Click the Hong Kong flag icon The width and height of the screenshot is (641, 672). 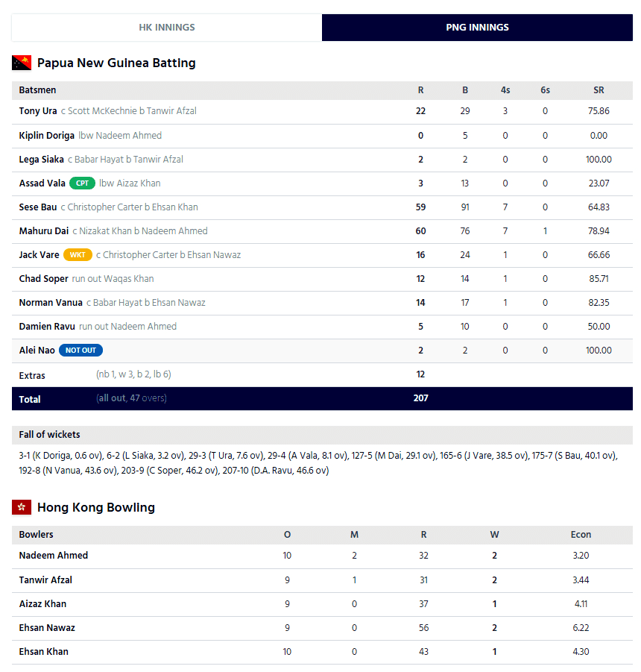point(21,507)
